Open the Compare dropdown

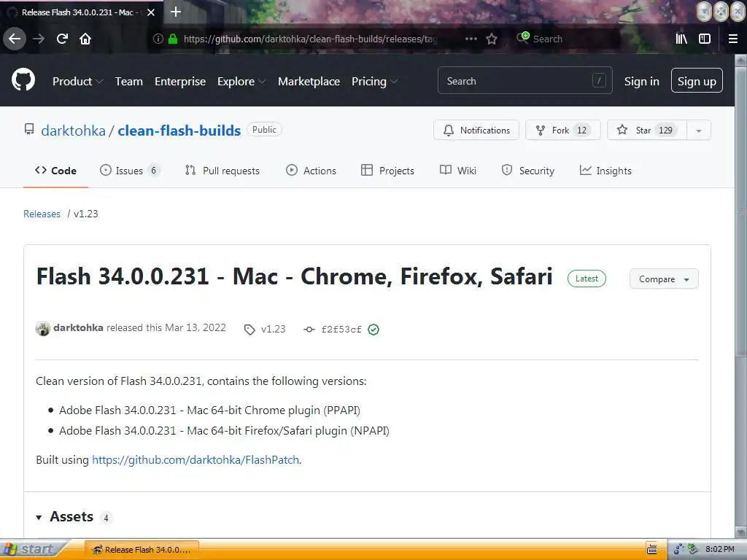[664, 279]
